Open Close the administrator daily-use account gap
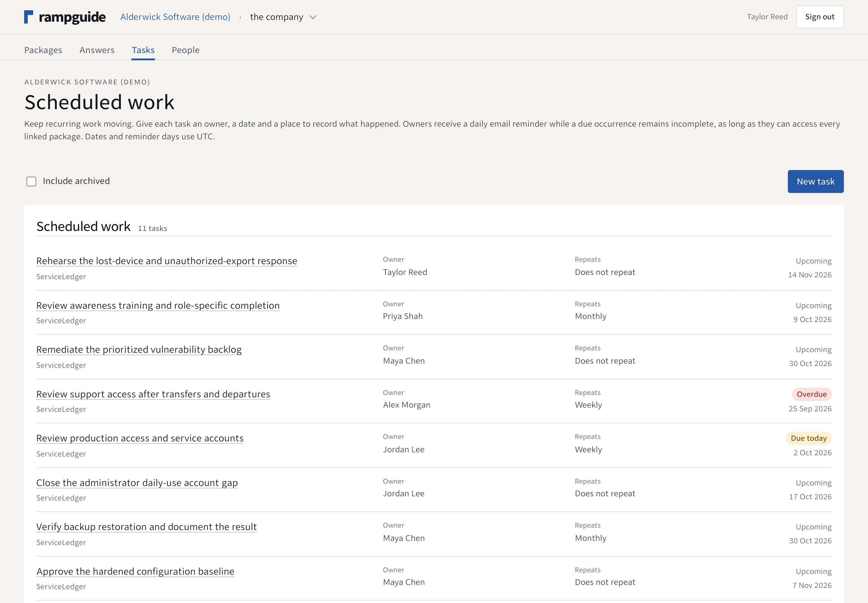Viewport: 868px width, 603px height. (137, 483)
